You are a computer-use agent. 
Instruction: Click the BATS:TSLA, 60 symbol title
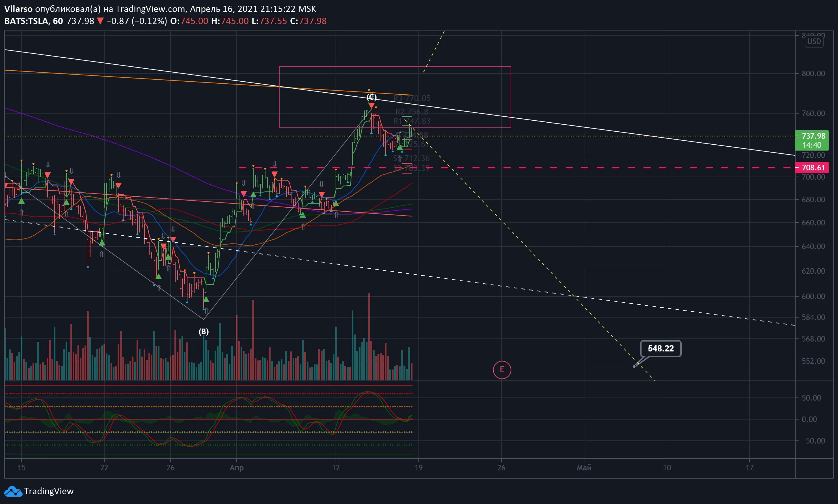(x=34, y=21)
